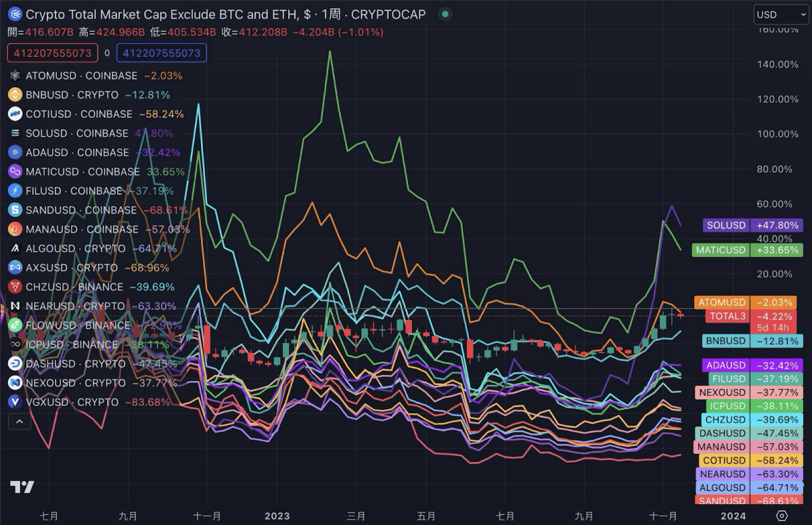Click the 2024 label on the time axis

click(x=734, y=516)
